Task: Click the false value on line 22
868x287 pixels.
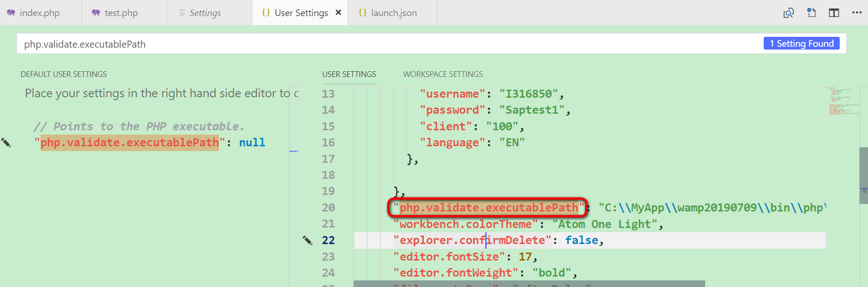Action: click(x=581, y=240)
